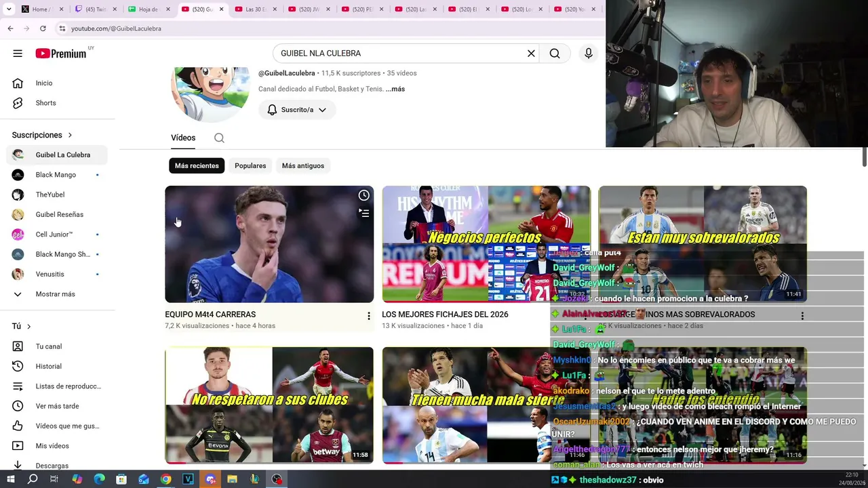Open options menu for EQUIPO M4t4 CARRERAS
The image size is (868, 488).
point(369,316)
